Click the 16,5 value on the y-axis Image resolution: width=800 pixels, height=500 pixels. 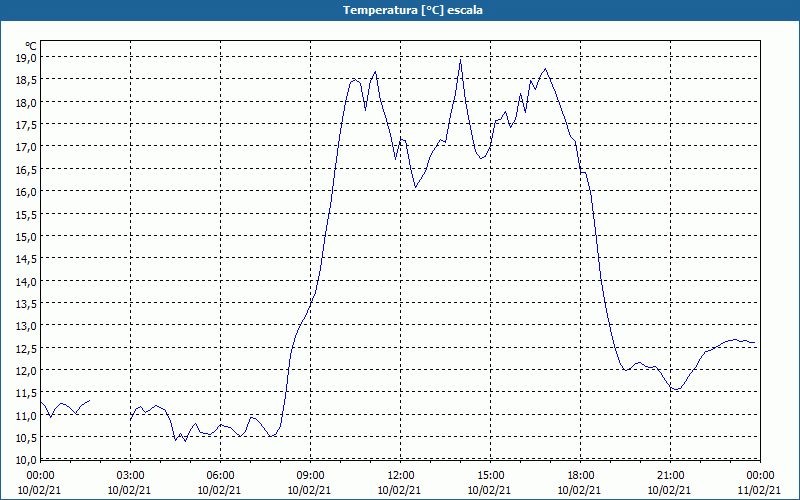(26, 169)
